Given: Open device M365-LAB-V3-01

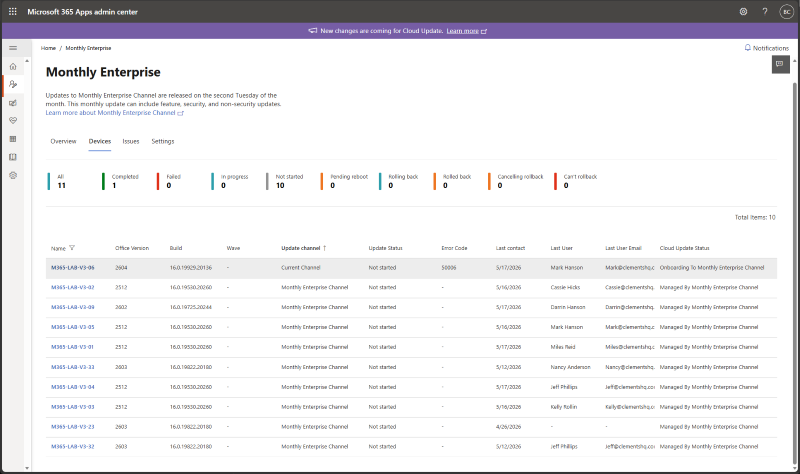Looking at the screenshot, I should 72,347.
